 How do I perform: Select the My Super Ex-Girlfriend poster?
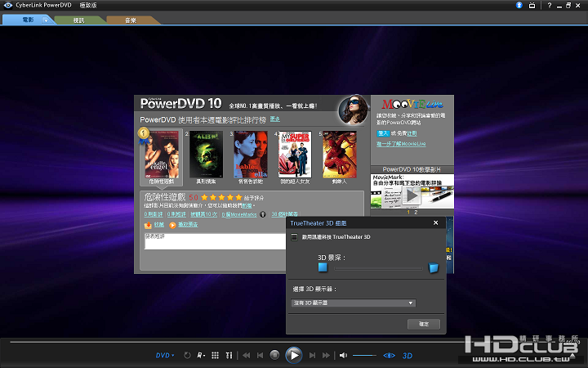click(x=295, y=155)
